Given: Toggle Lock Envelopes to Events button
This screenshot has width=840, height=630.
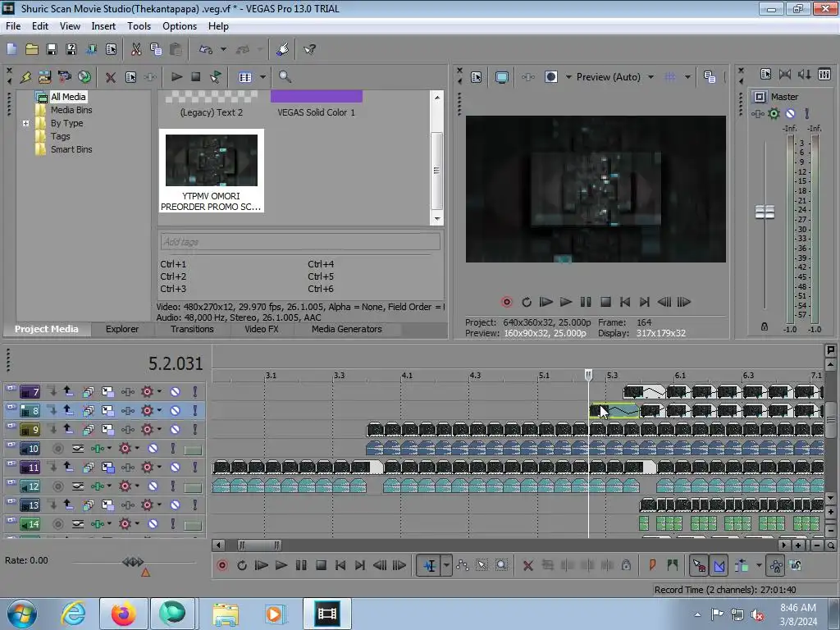Looking at the screenshot, I should click(x=776, y=565).
